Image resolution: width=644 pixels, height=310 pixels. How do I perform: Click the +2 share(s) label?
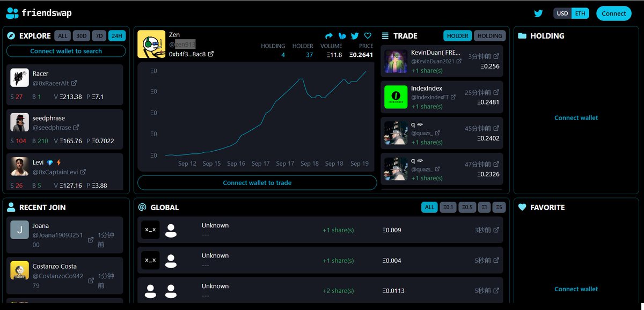[x=338, y=291]
